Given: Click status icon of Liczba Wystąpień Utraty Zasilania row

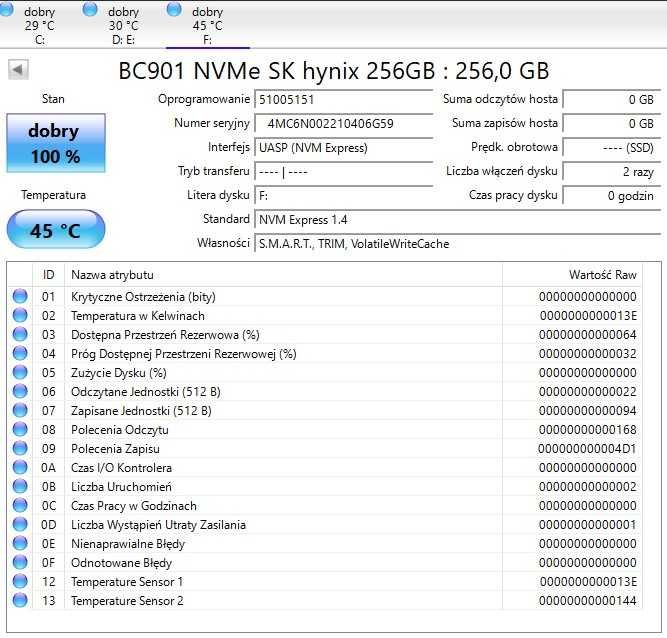Looking at the screenshot, I should (20, 524).
